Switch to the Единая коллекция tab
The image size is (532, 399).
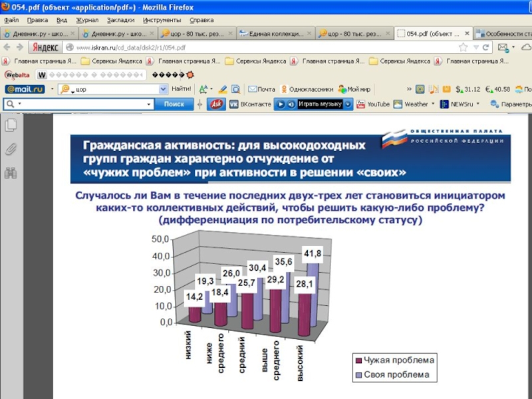[275, 34]
